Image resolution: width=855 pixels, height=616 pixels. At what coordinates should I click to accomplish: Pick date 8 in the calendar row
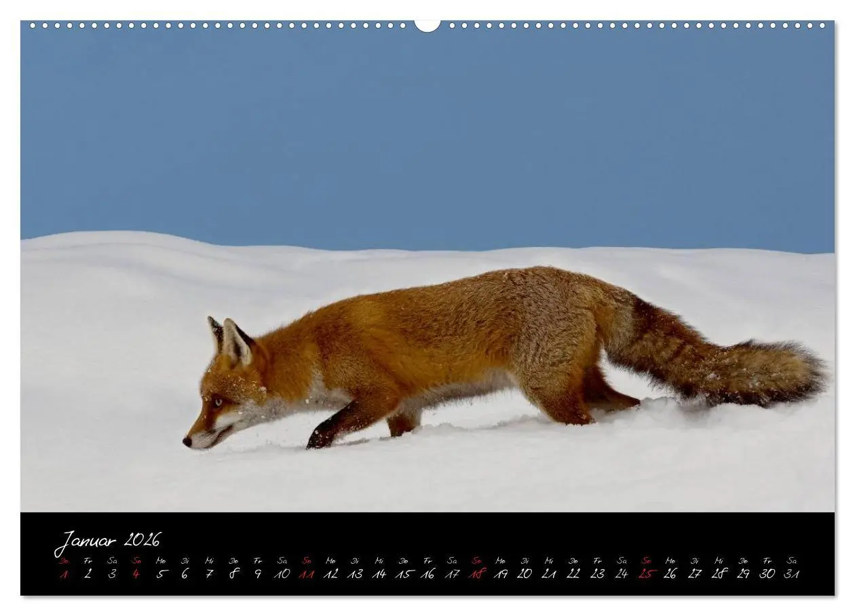coord(233,574)
